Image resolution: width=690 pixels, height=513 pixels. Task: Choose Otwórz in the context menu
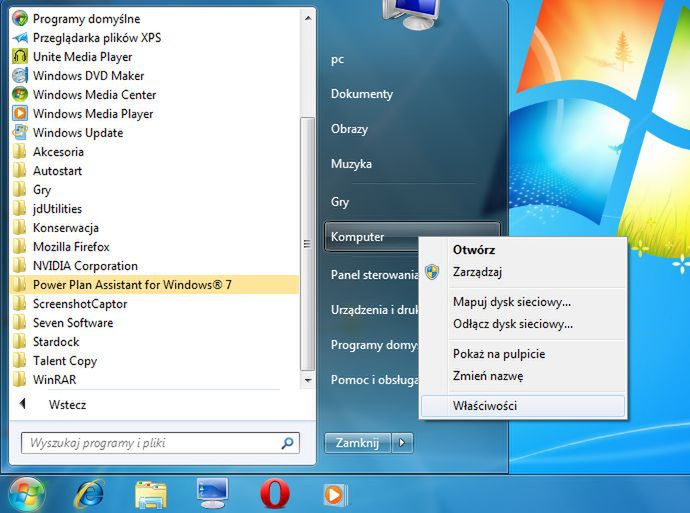pyautogui.click(x=474, y=250)
